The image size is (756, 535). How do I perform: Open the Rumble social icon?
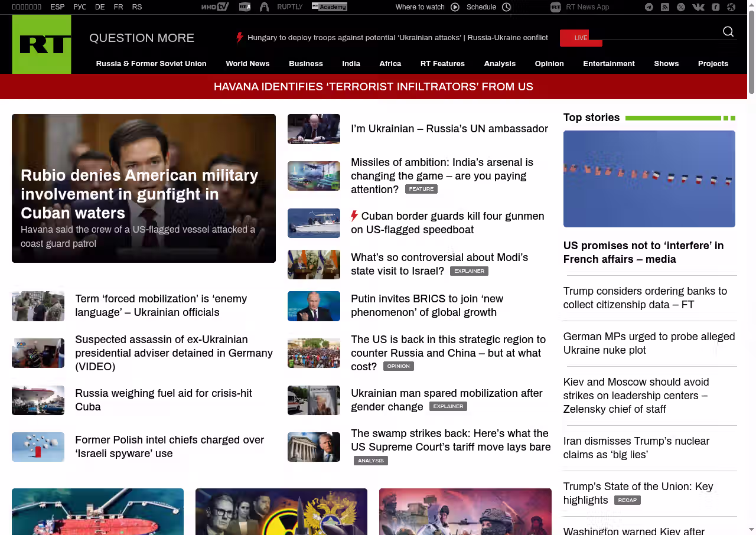pyautogui.click(x=715, y=7)
